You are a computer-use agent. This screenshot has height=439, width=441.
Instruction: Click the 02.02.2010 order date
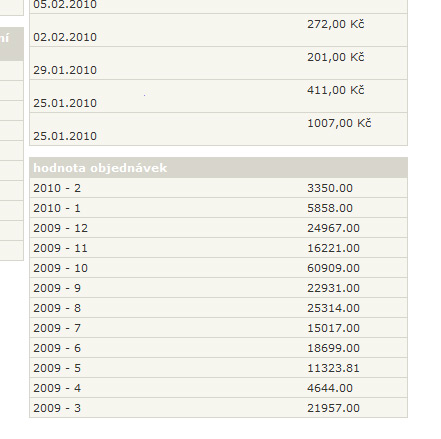coord(65,37)
